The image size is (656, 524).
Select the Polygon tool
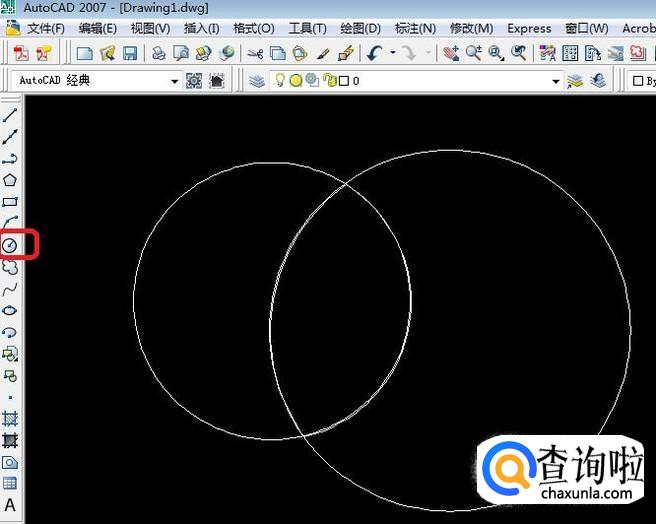[10, 180]
